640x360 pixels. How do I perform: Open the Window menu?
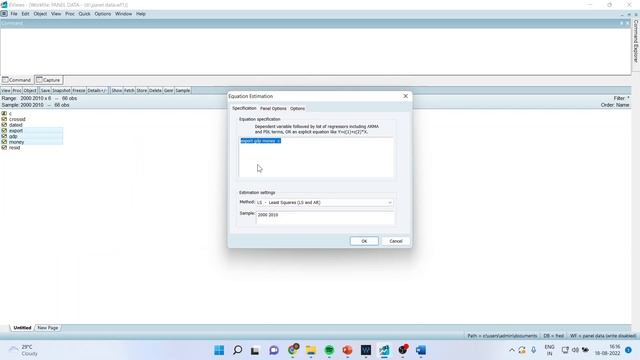[x=123, y=14]
